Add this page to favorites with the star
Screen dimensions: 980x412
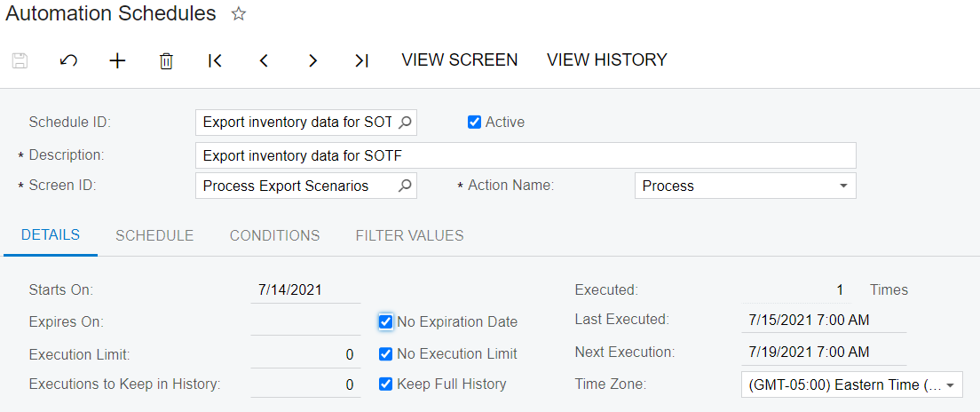[x=238, y=14]
